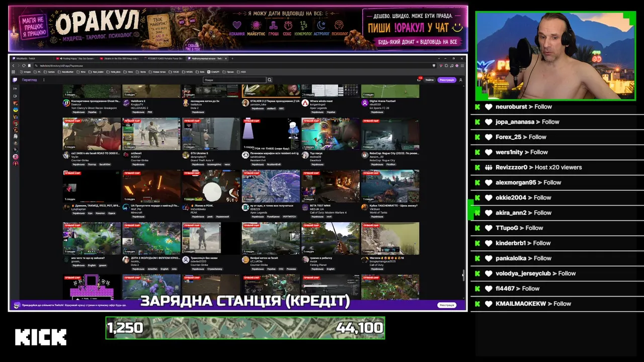Image resolution: width=644 pixels, height=362 pixels.
Task: Click the search magnifier button
Action: [270, 80]
